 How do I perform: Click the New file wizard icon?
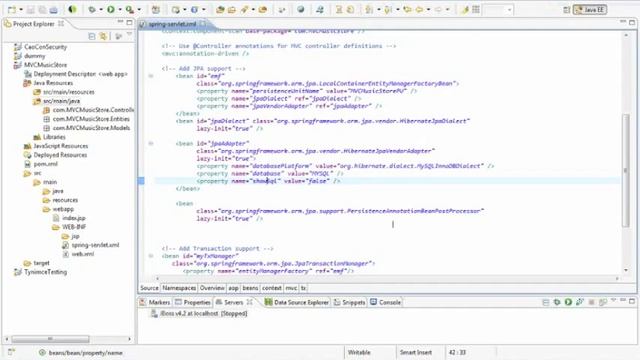(12, 9)
